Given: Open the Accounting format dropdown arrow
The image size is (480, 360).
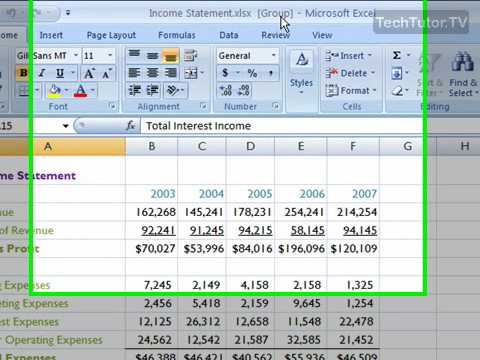Looking at the screenshot, I should (x=238, y=73).
